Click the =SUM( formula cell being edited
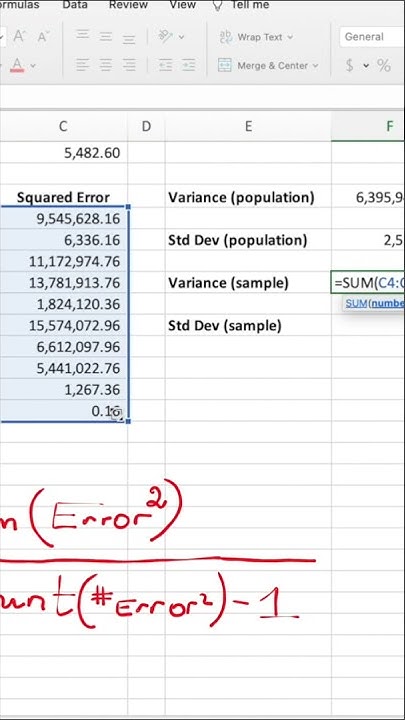 click(x=368, y=283)
